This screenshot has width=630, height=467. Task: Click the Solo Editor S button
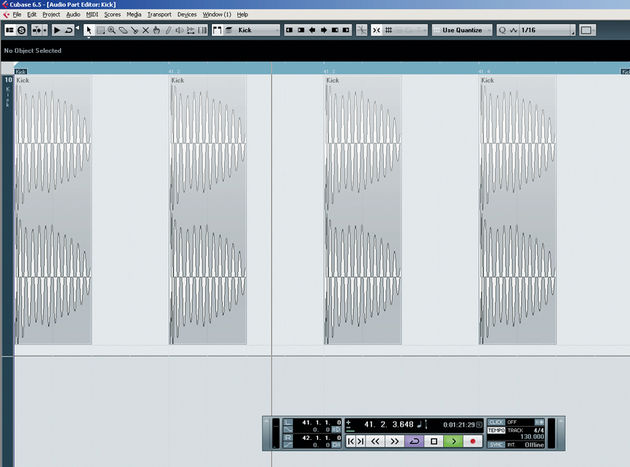point(22,30)
